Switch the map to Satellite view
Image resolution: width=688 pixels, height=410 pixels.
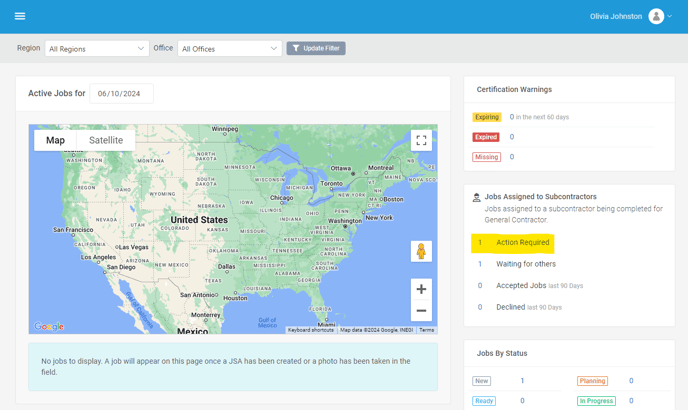[106, 140]
